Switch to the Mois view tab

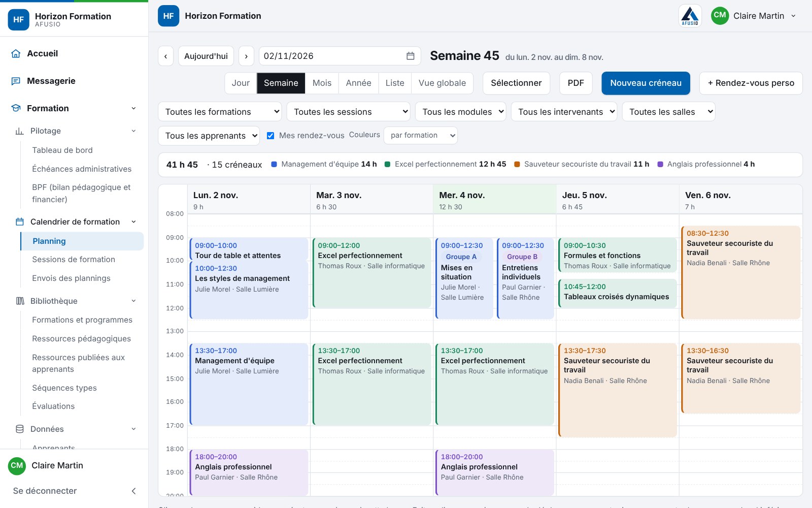322,83
